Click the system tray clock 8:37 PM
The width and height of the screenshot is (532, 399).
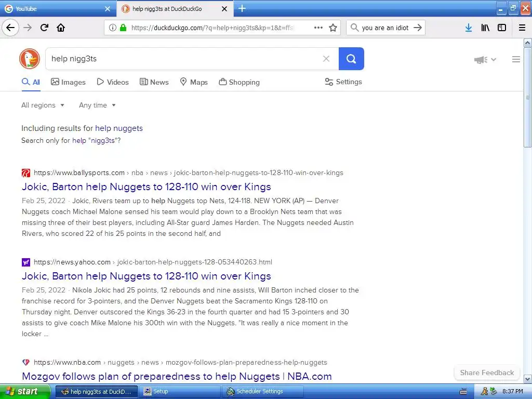point(513,392)
